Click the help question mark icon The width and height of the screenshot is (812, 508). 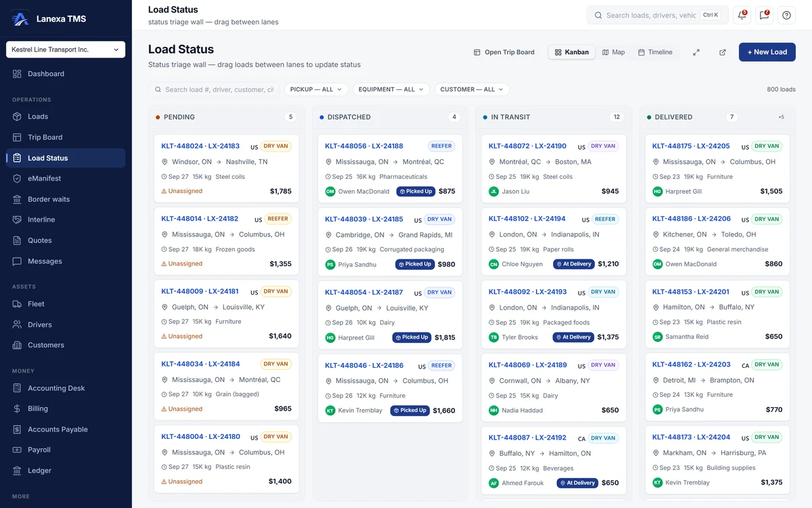pos(786,15)
